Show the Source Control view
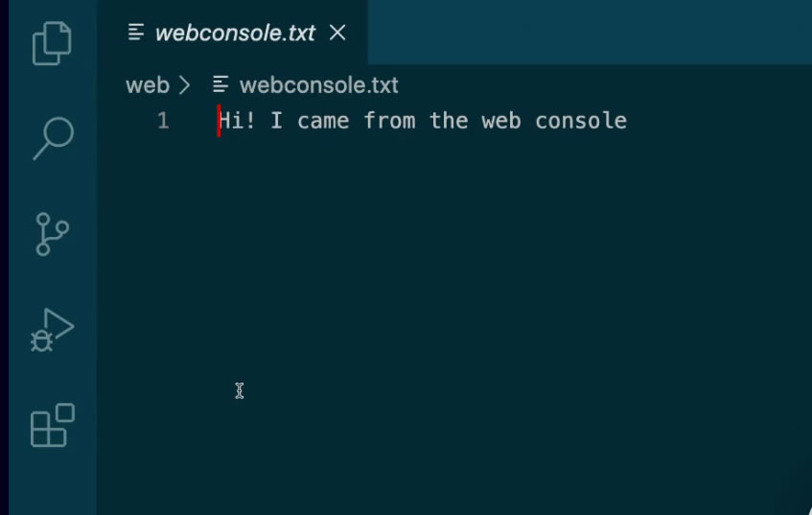 52,234
